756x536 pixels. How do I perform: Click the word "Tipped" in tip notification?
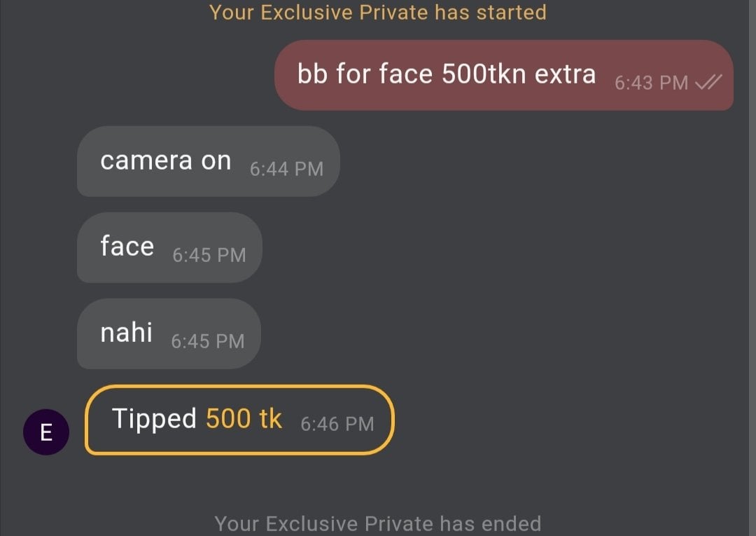pyautogui.click(x=154, y=419)
